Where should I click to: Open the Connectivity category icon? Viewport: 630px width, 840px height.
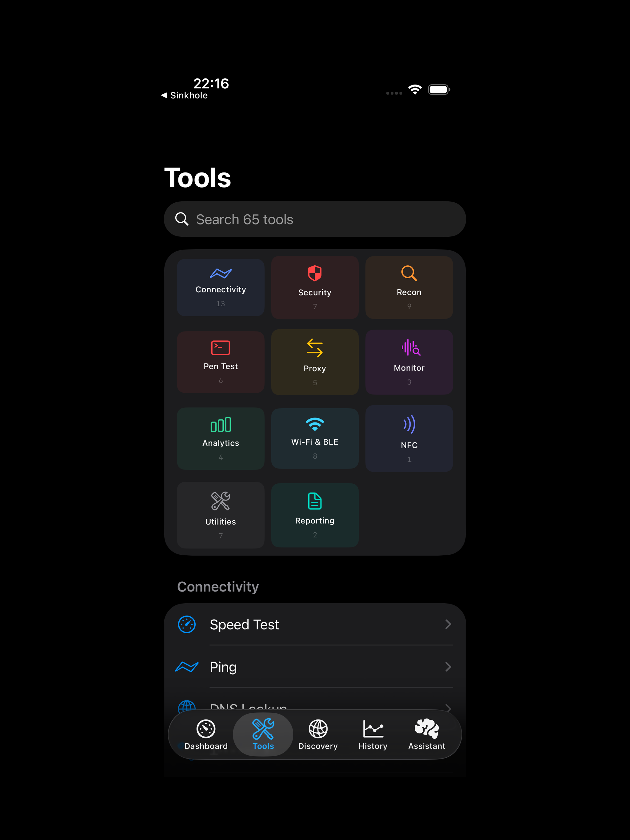[220, 273]
